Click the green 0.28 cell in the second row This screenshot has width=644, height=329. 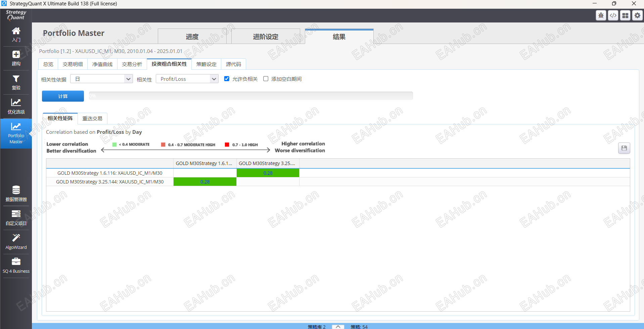coord(205,182)
